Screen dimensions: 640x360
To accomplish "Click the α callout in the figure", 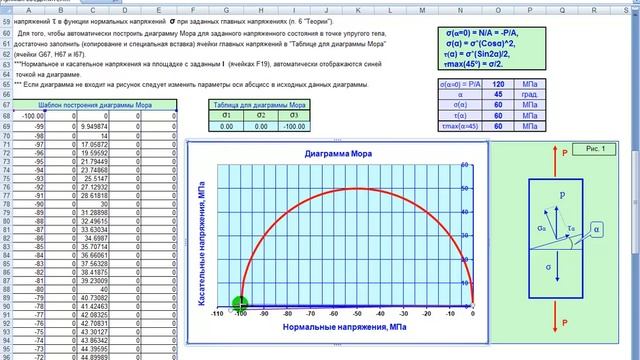I will pos(596,229).
